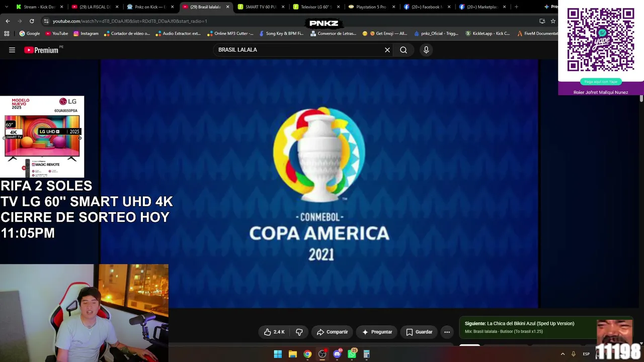Run the search with the magnifier button
Viewport: 644px width, 362px height.
pos(404,50)
